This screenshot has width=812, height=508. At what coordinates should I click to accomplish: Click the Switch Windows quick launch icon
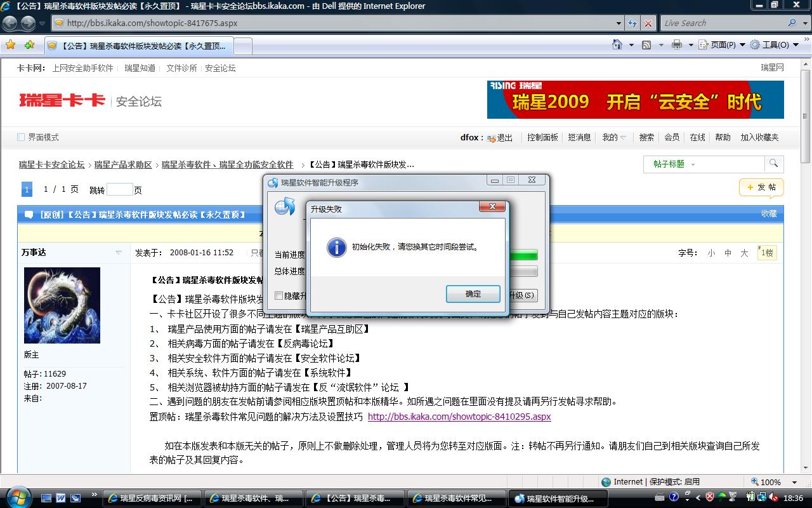coord(75,498)
